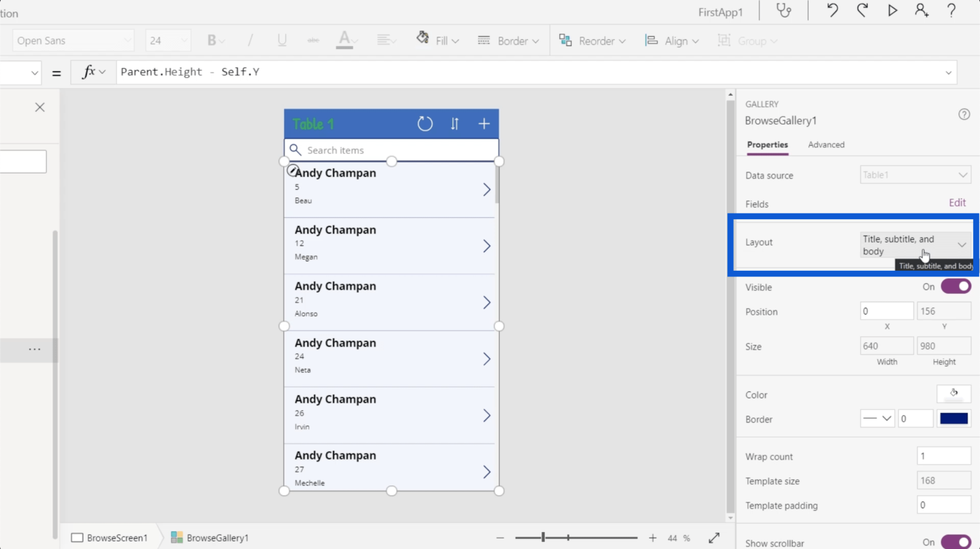Open font color picker

point(346,40)
